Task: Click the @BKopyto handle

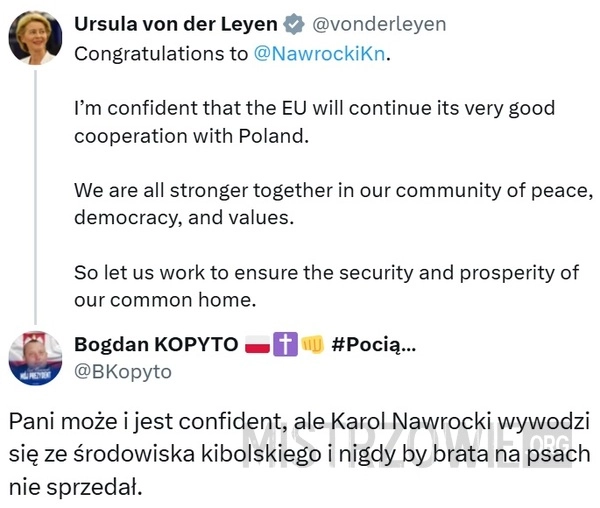Action: click(x=123, y=372)
